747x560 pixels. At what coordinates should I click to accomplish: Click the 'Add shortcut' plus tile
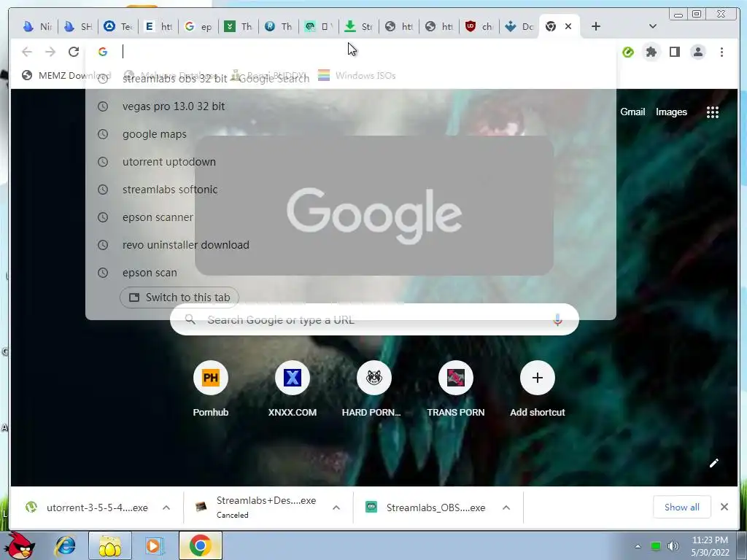[x=538, y=378]
